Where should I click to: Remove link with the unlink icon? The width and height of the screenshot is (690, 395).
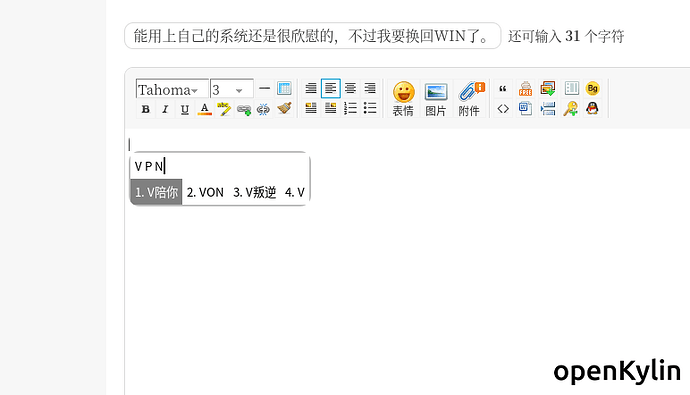click(263, 109)
